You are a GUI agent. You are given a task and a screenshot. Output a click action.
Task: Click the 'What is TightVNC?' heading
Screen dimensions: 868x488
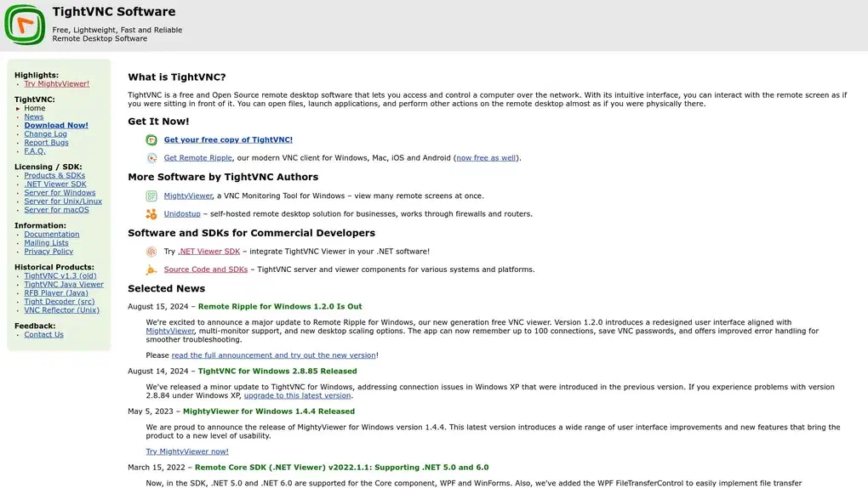[177, 77]
